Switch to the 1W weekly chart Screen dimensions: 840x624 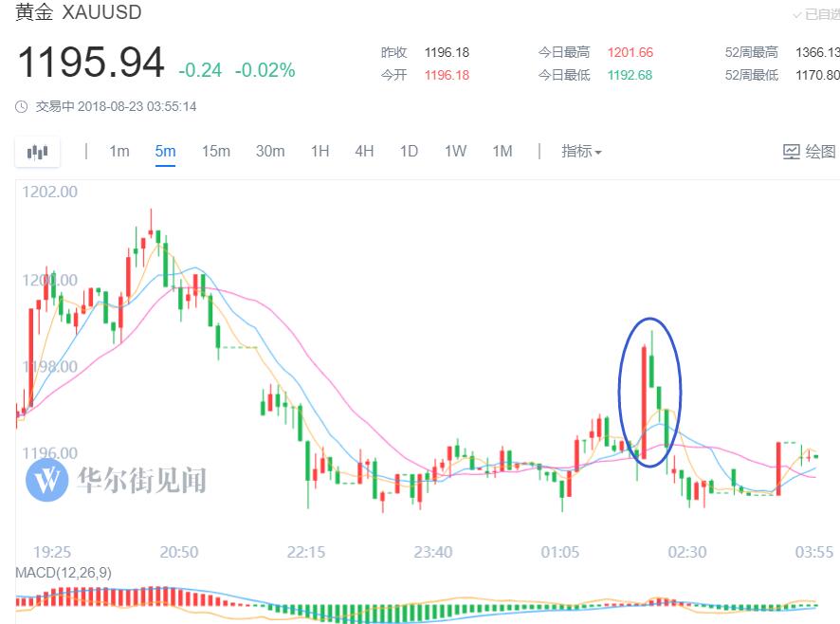(455, 152)
